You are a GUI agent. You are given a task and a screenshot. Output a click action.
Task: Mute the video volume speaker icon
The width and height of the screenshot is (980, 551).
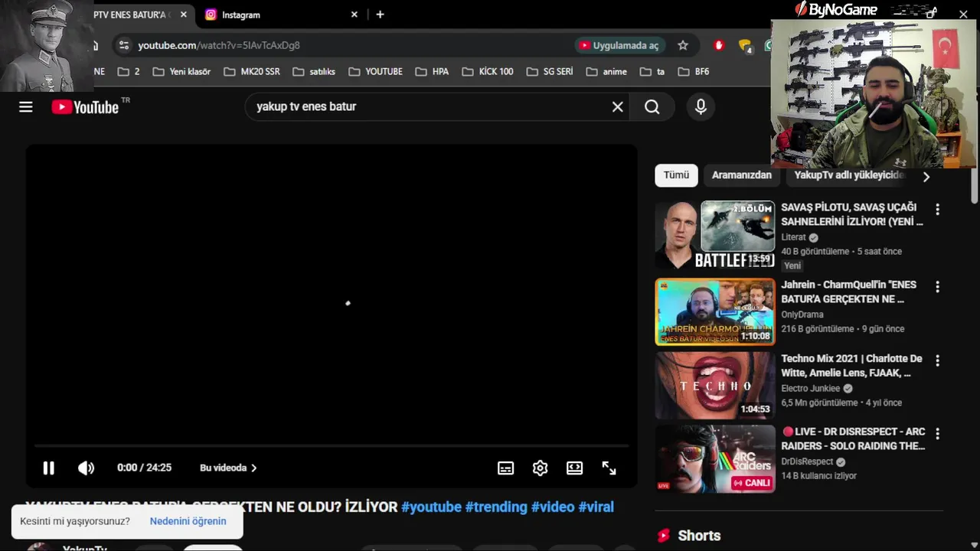point(86,468)
